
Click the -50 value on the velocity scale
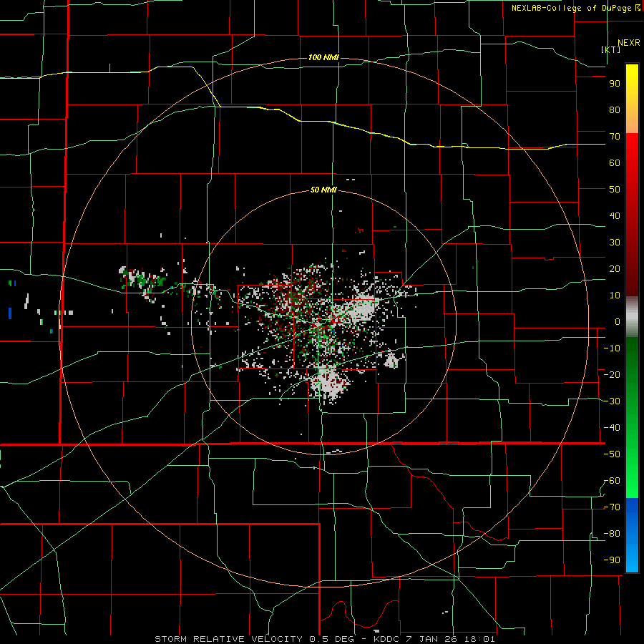[612, 454]
